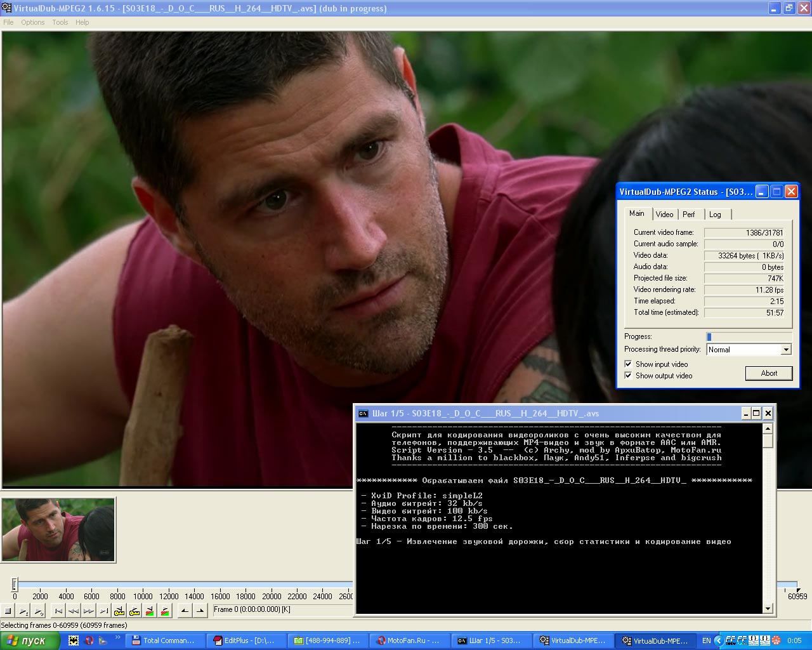Click the Current audio sample 0/0 value
The height and width of the screenshot is (650, 812).
pos(744,244)
